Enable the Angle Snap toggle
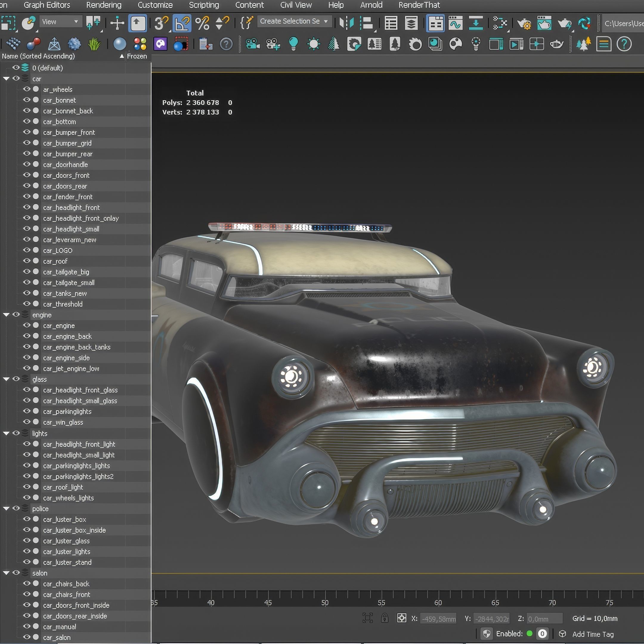The image size is (644, 644). point(182,23)
